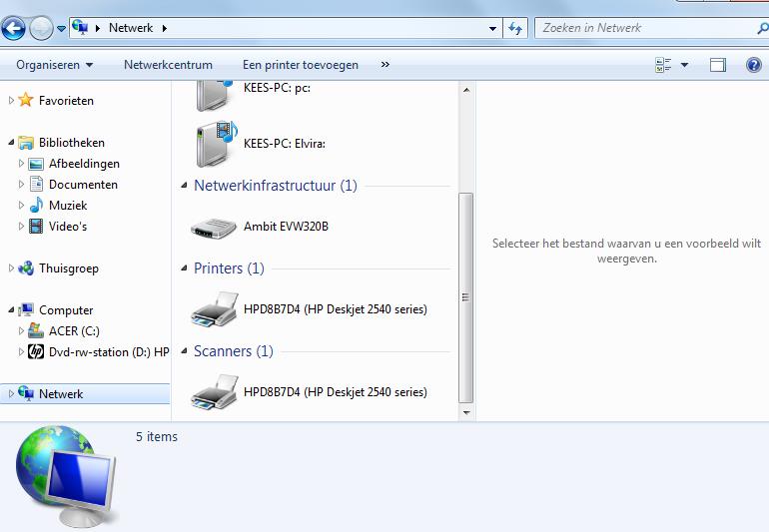Select the HP Deskjet icon under Scanners
This screenshot has width=769, height=532.
[x=215, y=392]
